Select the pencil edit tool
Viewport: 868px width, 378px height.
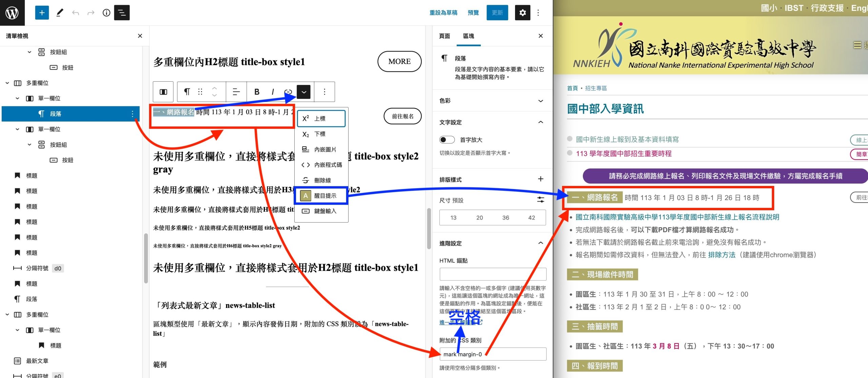tap(60, 13)
